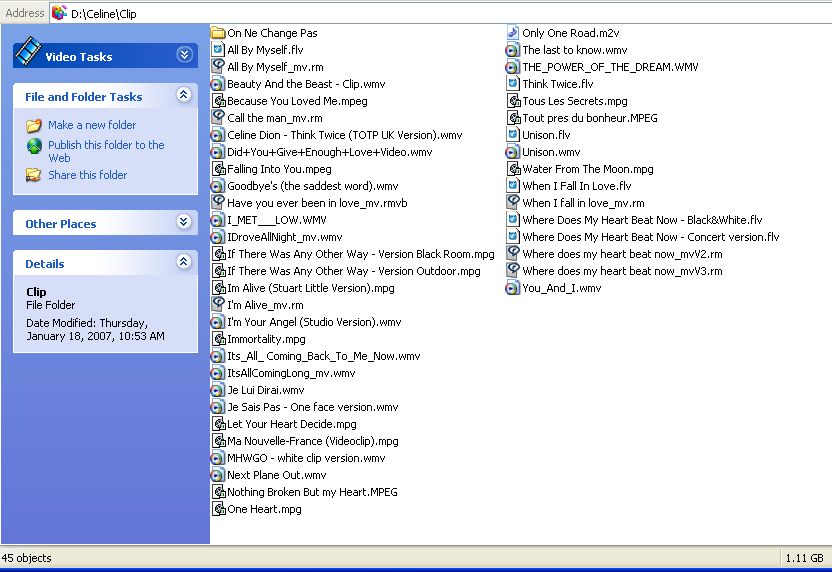
Task: Click the One Heart.mpg file icon
Action: (218, 509)
